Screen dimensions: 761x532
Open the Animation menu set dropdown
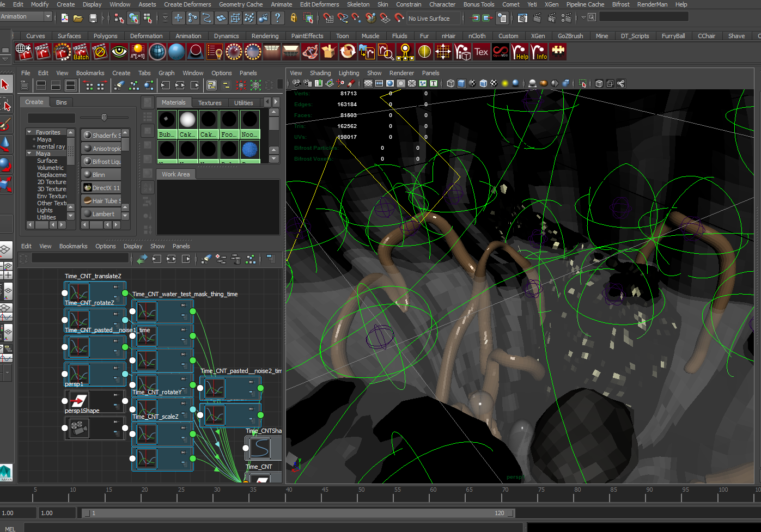[x=48, y=17]
